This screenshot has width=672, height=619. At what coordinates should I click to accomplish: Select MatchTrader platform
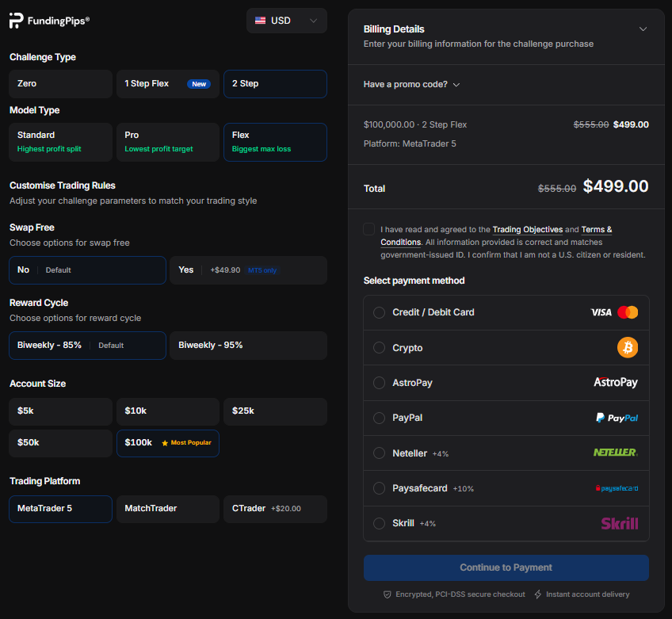click(x=168, y=510)
